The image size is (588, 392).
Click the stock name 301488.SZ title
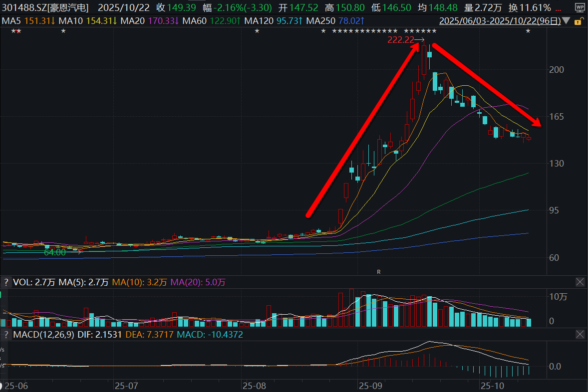pos(45,7)
